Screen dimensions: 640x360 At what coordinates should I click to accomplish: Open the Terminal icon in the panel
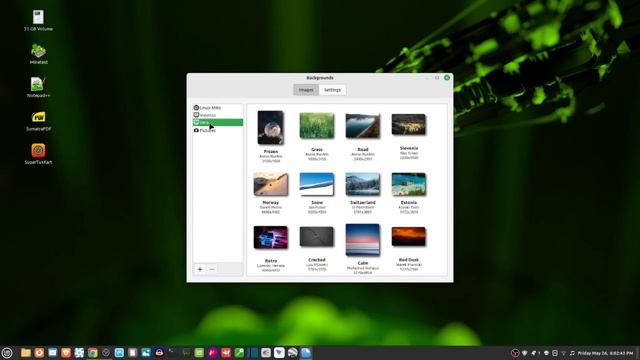[173, 353]
